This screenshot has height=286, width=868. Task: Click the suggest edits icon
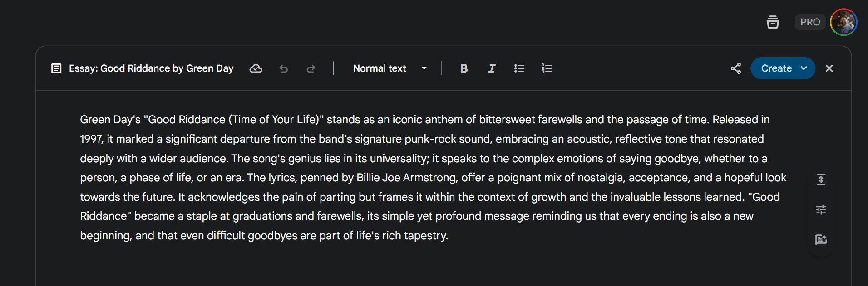[821, 239]
